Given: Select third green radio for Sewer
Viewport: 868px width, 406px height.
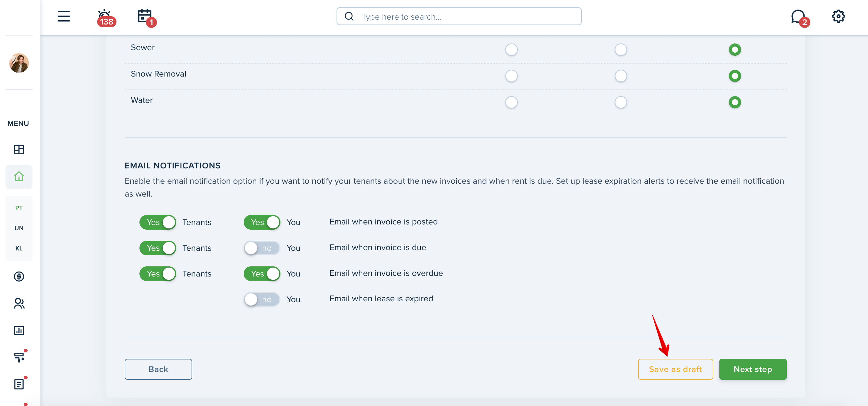Looking at the screenshot, I should pyautogui.click(x=735, y=50).
